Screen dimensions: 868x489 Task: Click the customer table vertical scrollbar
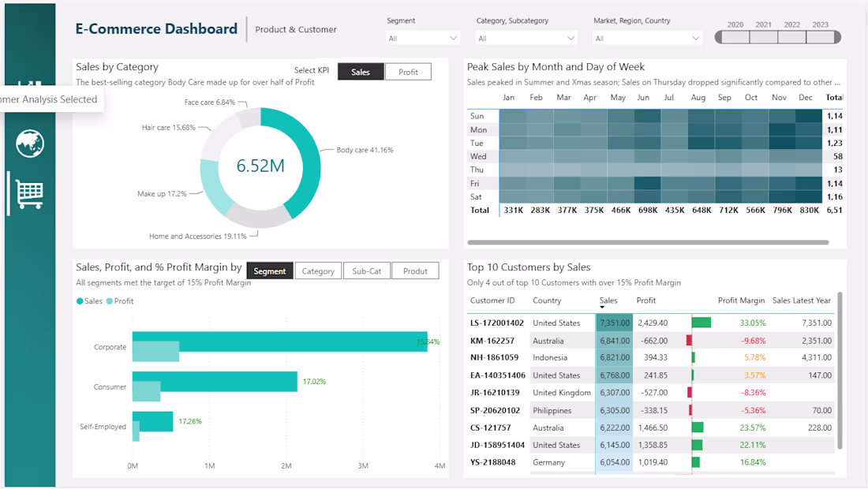coord(840,371)
